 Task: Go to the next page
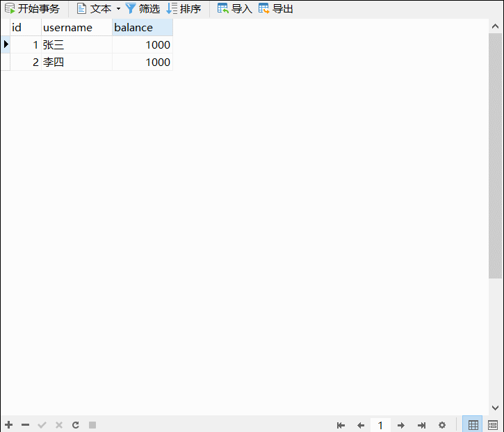401,425
